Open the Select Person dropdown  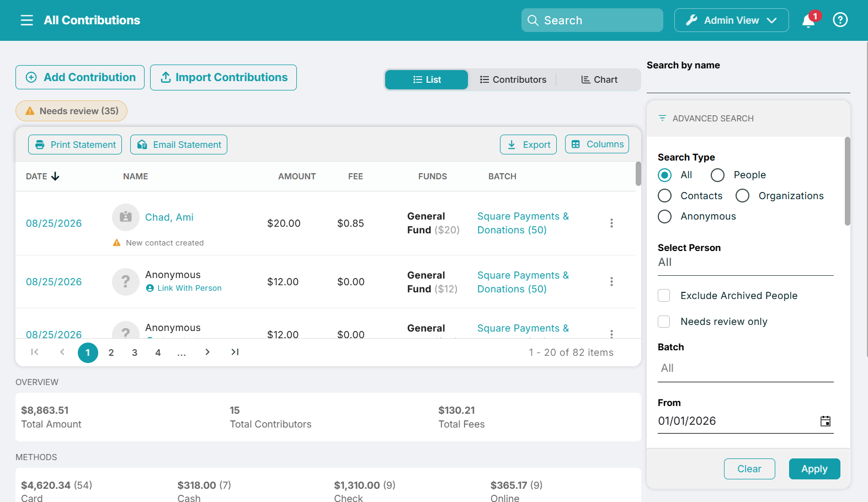745,263
